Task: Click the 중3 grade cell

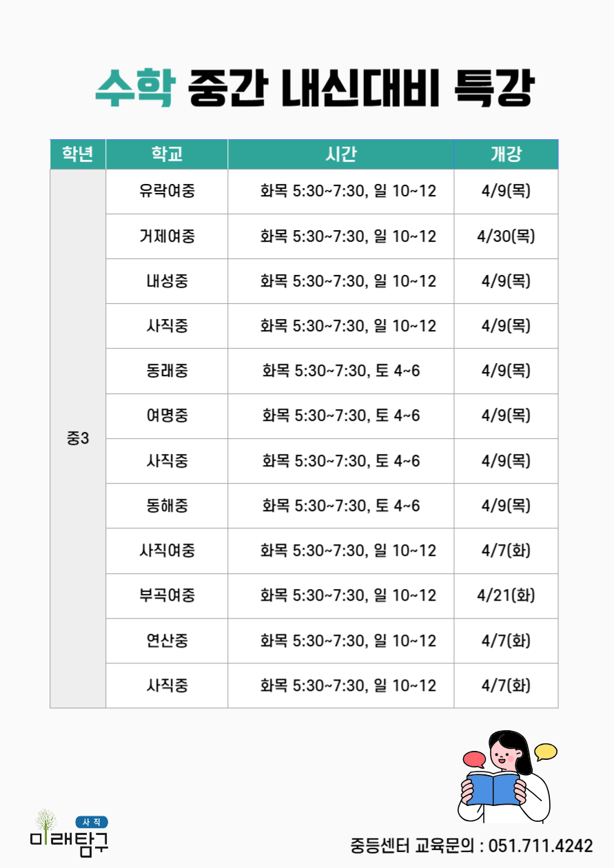Action: pos(78,438)
